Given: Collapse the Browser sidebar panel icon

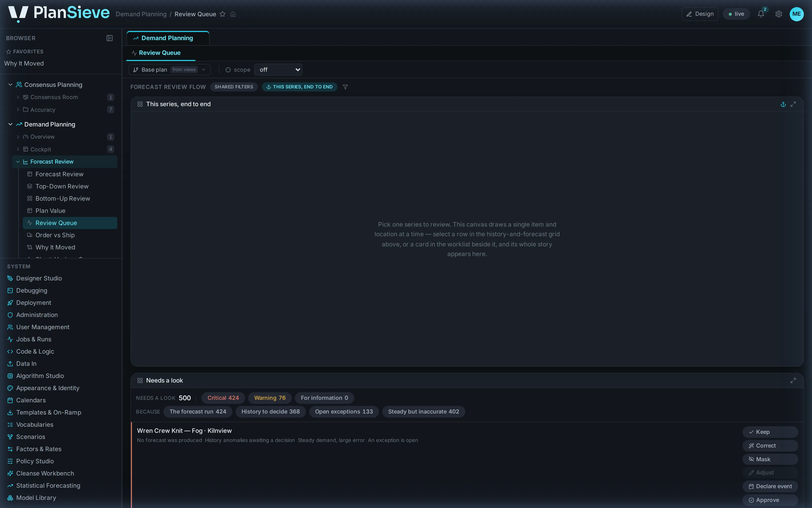Looking at the screenshot, I should tap(109, 38).
